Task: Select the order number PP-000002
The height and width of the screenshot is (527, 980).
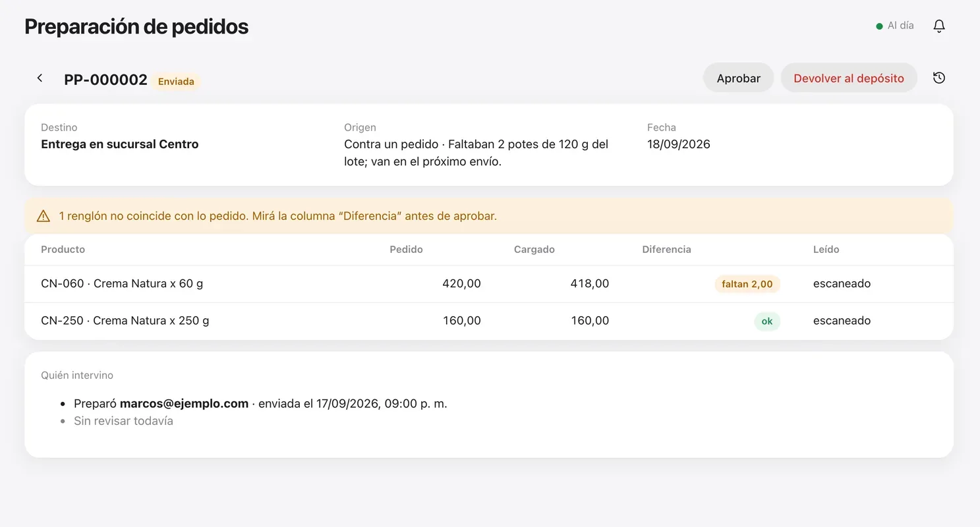Action: pyautogui.click(x=105, y=80)
